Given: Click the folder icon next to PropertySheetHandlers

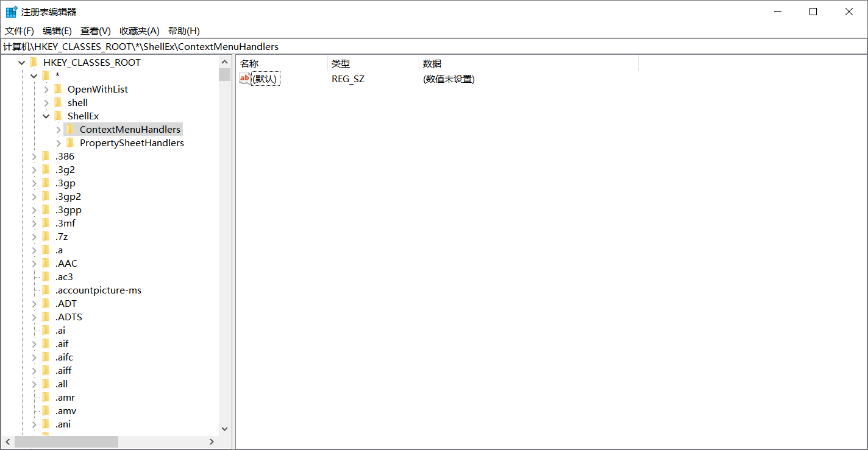Looking at the screenshot, I should [x=71, y=142].
